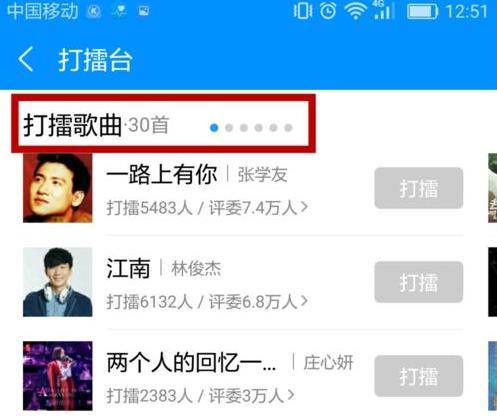Open 庄心妍 concert cover thumbnail
The height and width of the screenshot is (420, 497).
point(58,376)
